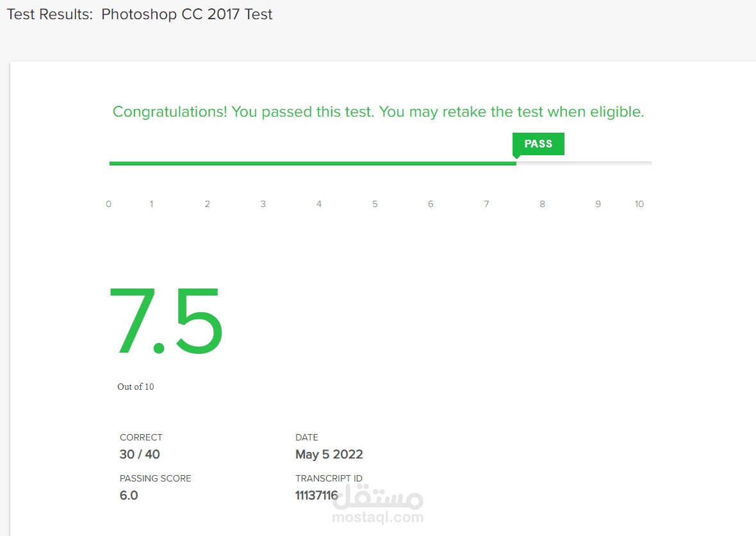Image resolution: width=756 pixels, height=536 pixels.
Task: Click the green filled progress bar
Action: (x=313, y=163)
